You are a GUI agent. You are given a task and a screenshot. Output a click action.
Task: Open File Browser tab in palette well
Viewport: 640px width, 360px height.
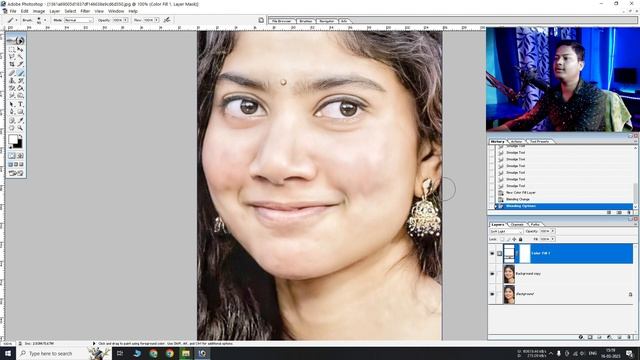point(282,21)
